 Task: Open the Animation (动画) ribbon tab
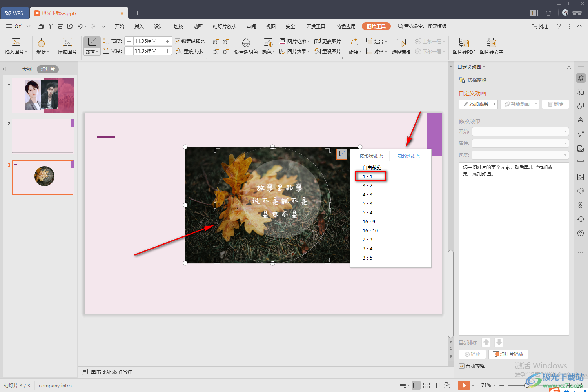point(198,26)
